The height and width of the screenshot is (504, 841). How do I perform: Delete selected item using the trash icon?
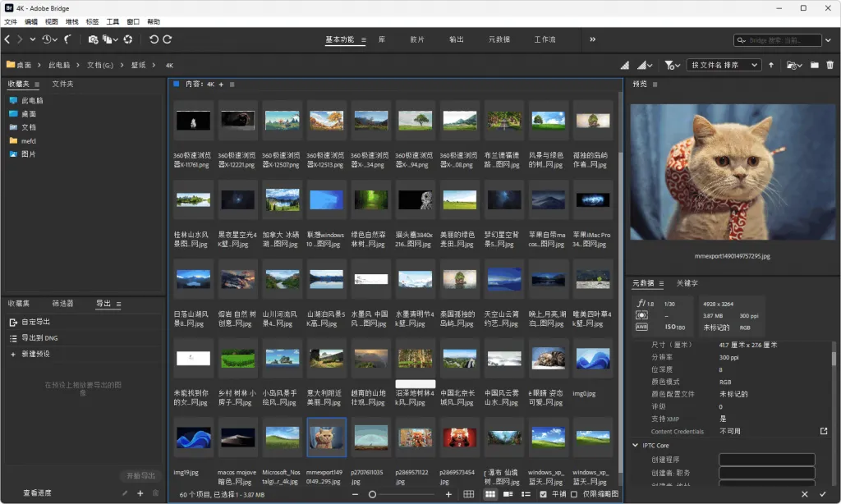[832, 65]
